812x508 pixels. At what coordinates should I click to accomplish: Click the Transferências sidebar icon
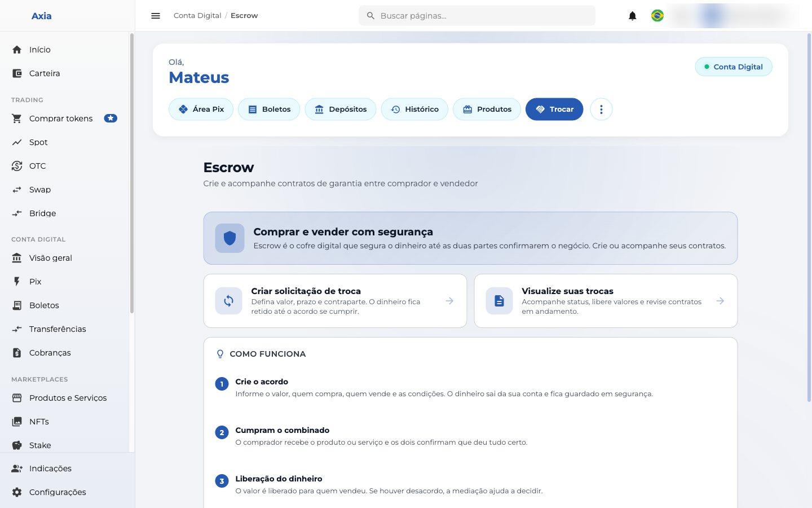pyautogui.click(x=17, y=329)
